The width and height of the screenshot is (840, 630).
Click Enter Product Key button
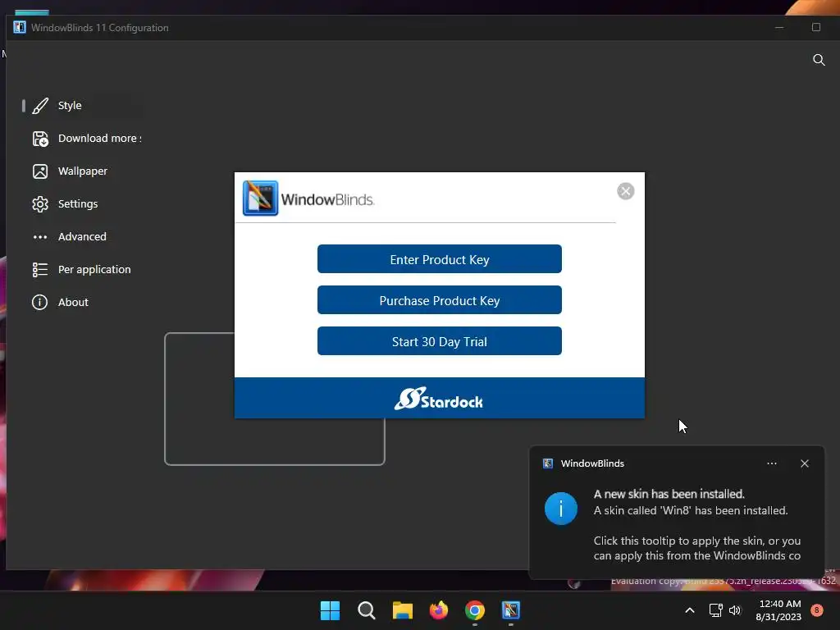tap(440, 259)
